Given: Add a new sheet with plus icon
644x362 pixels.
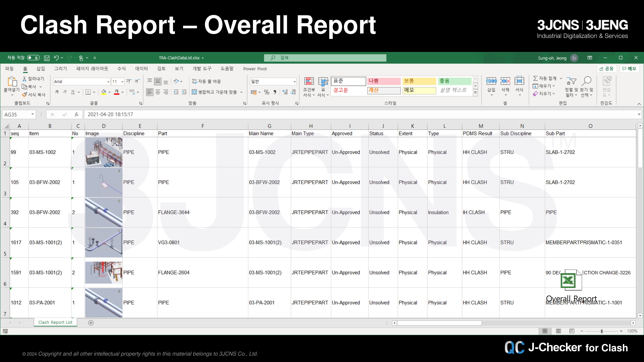Looking at the screenshot, I should point(91,323).
